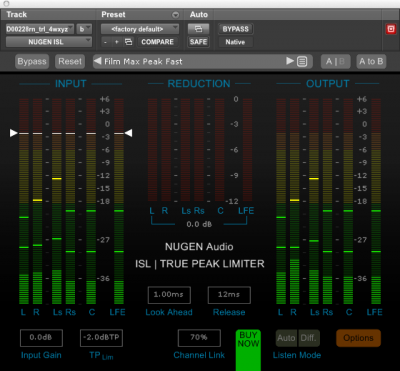Click the OUTPUT section heading
Viewport: 400px width, 371px height.
pyautogui.click(x=328, y=84)
